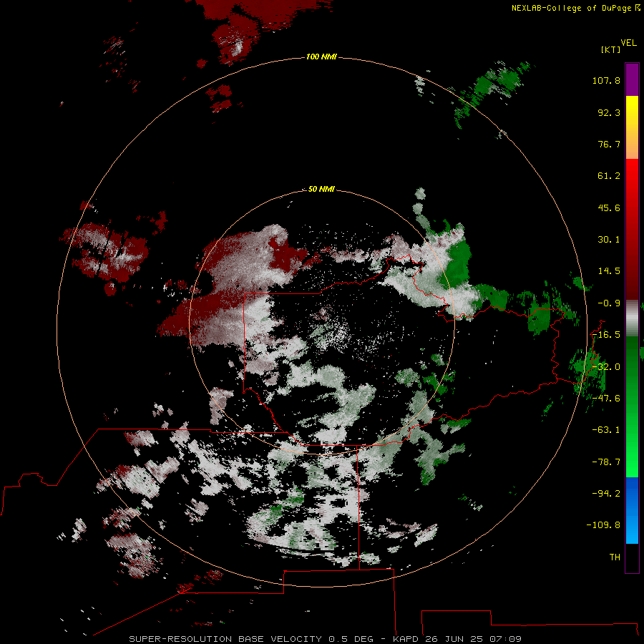Click the -32.0 scale value
The image size is (644, 644).
click(x=606, y=367)
